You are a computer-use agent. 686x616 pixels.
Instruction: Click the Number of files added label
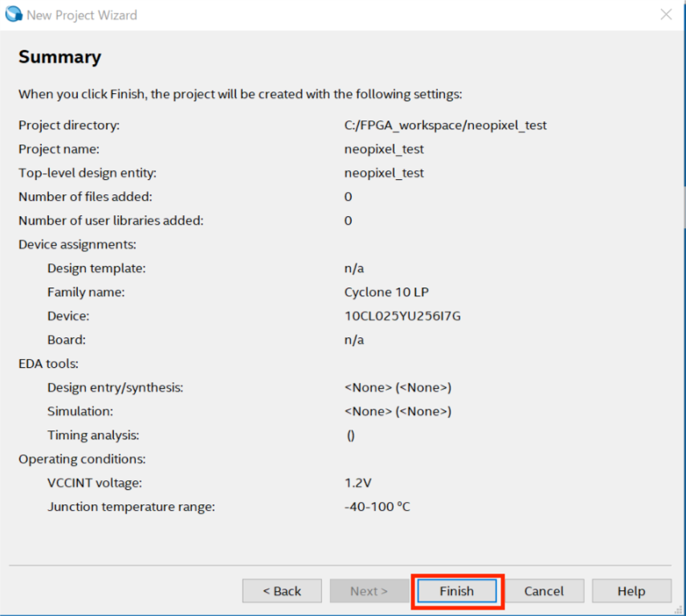point(85,197)
